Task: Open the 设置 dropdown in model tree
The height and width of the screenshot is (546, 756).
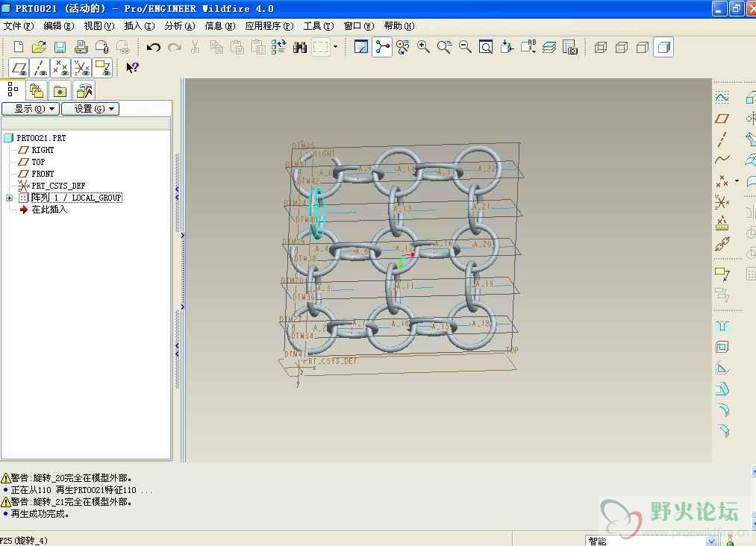Action: pyautogui.click(x=90, y=109)
